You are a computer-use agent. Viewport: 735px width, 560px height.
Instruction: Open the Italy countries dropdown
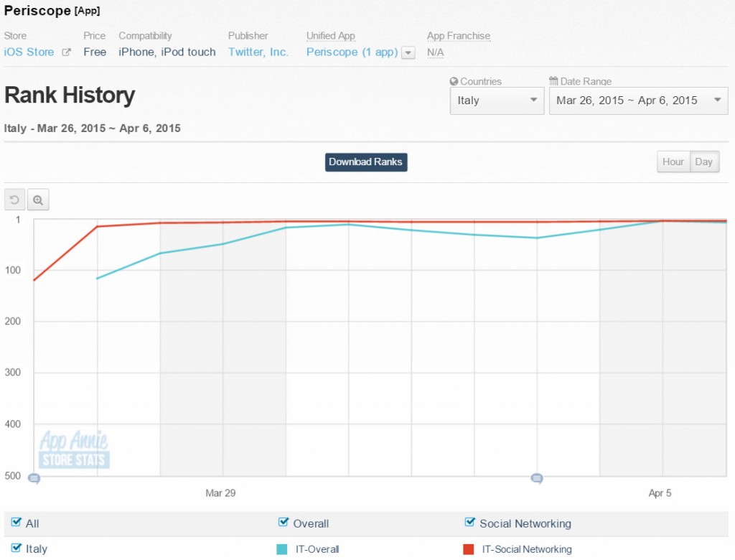[497, 101]
